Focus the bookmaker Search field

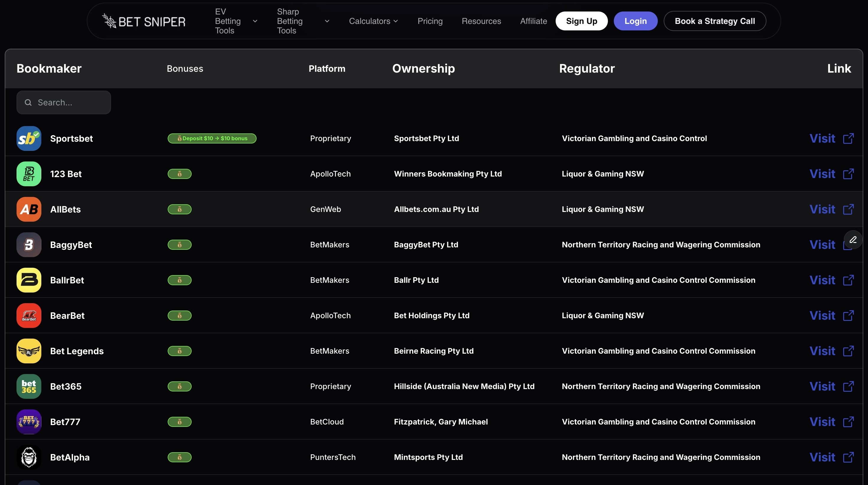tap(64, 102)
